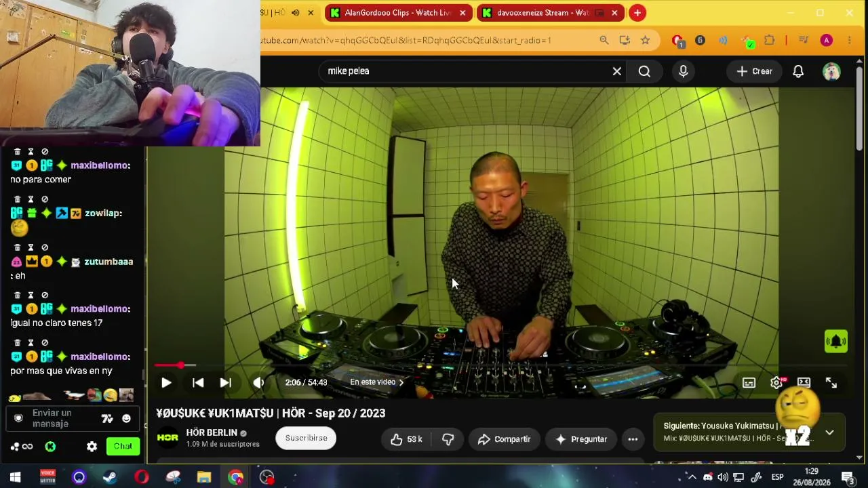Click the green Chat send button
The image size is (868, 488).
123,446
